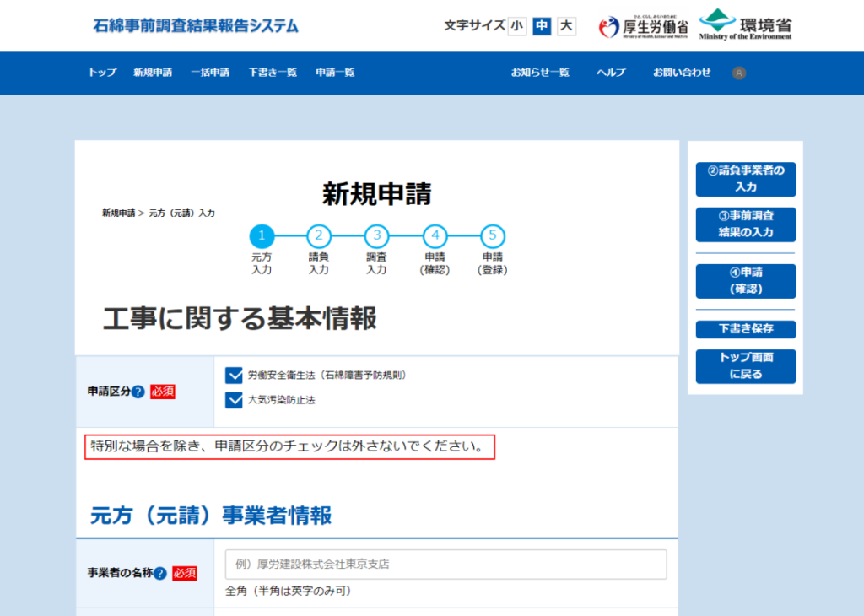Uncheck the 労働安全衛生法 checkbox

click(x=235, y=375)
